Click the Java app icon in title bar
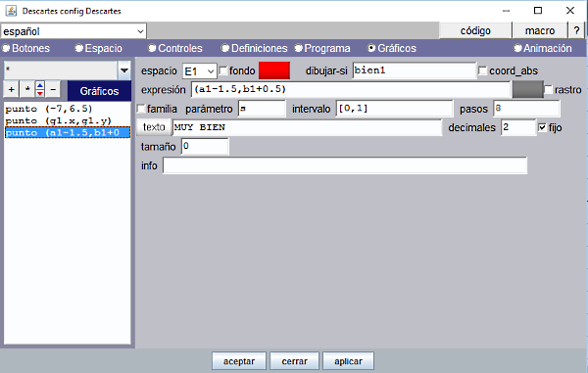The height and width of the screenshot is (373, 588). [x=11, y=11]
